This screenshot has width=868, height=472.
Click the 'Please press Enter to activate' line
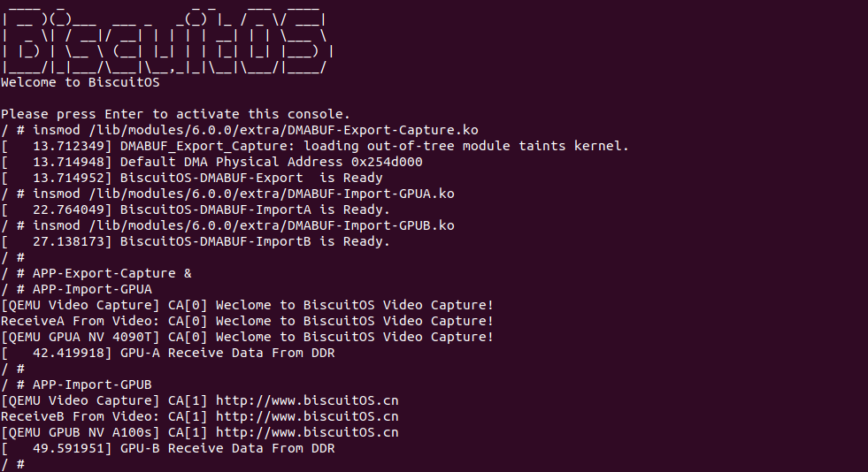[175, 114]
